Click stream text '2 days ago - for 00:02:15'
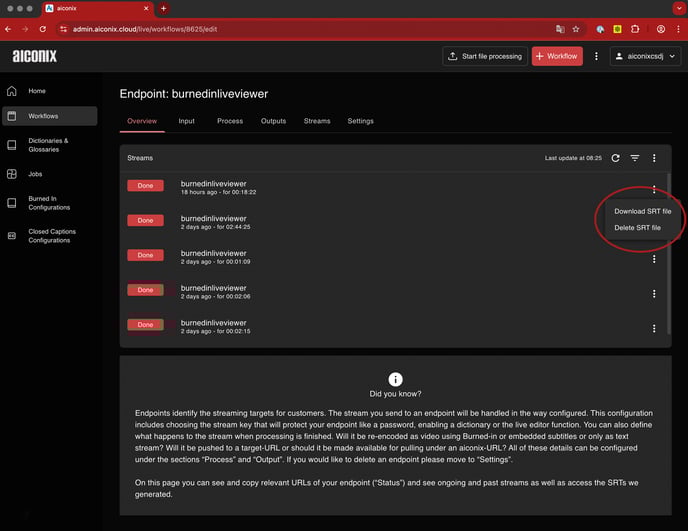This screenshot has width=688, height=531. point(215,331)
